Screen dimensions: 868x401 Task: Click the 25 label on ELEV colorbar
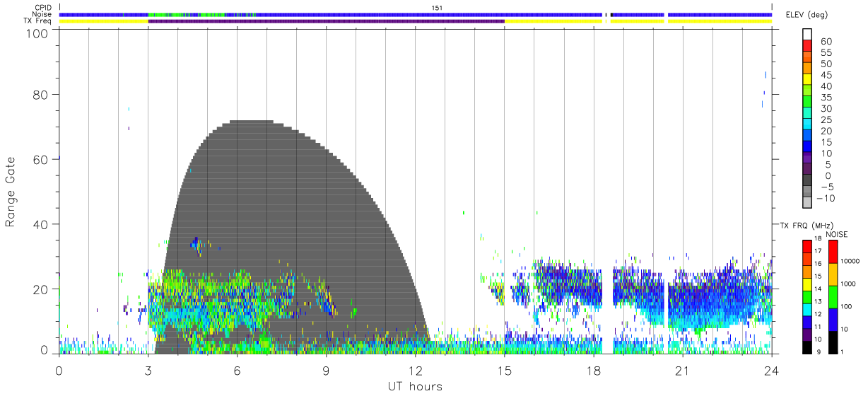point(826,120)
